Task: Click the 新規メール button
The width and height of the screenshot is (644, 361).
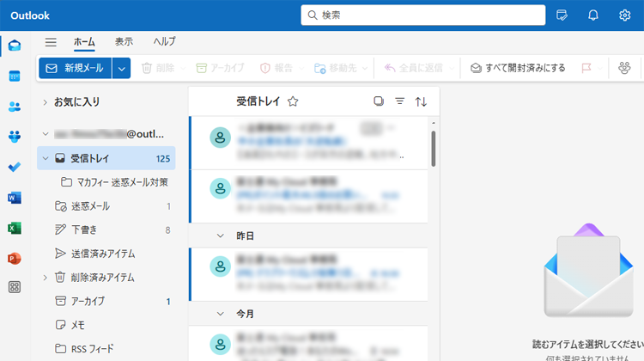Action: tap(76, 68)
